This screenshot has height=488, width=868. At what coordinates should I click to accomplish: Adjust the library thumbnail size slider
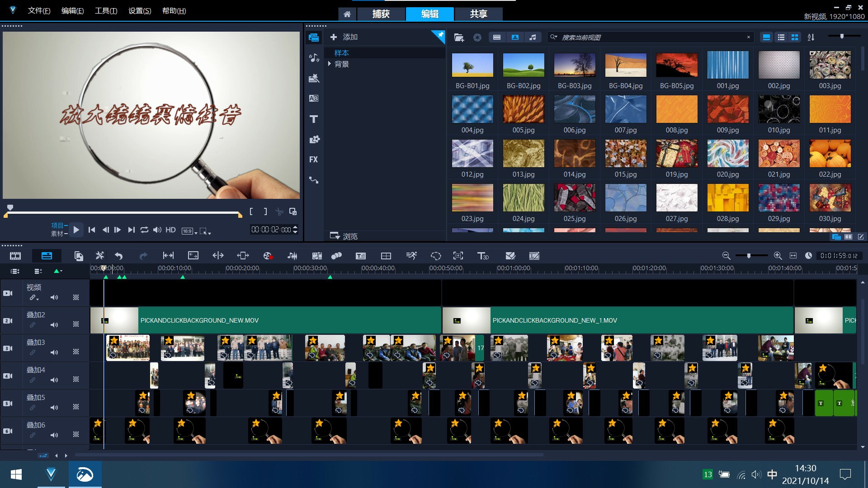pos(842,36)
